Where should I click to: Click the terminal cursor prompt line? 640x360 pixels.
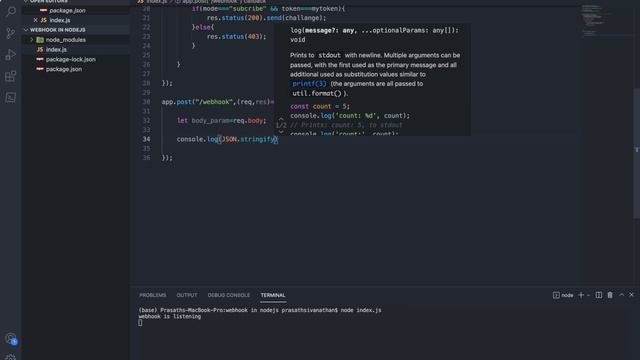click(x=140, y=323)
